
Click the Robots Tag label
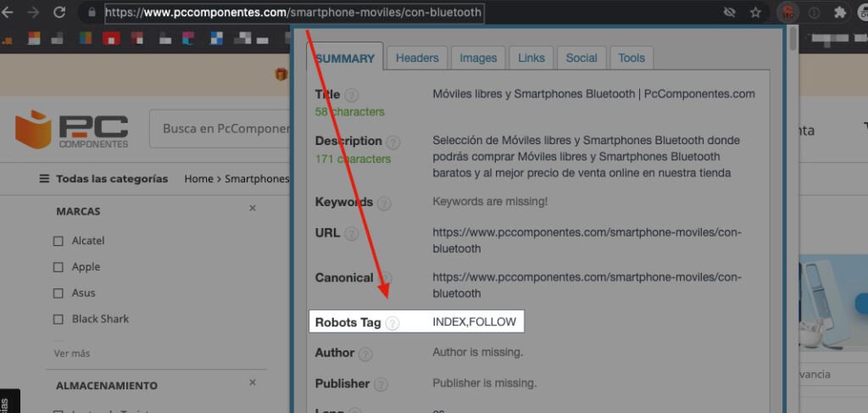click(x=348, y=322)
